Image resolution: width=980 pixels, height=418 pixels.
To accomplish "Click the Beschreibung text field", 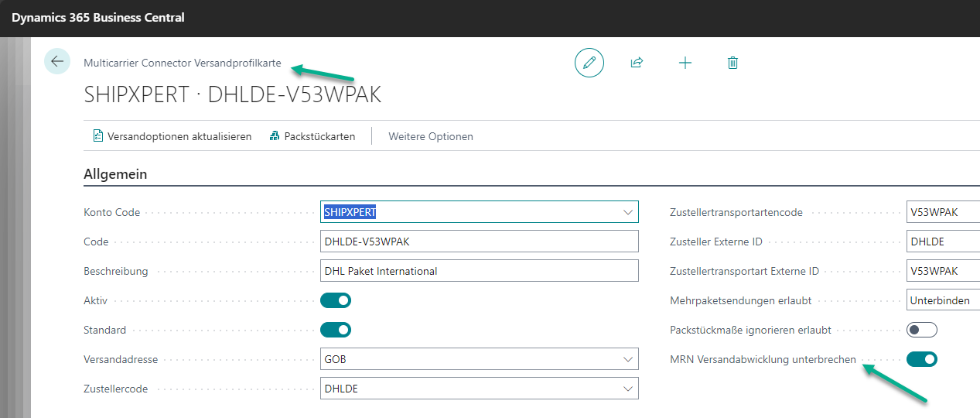I will coord(479,271).
